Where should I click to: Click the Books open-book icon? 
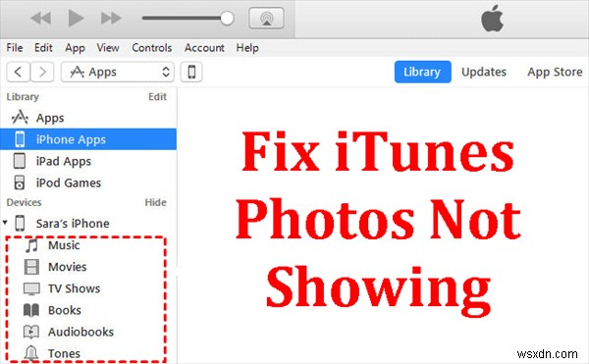(x=31, y=310)
